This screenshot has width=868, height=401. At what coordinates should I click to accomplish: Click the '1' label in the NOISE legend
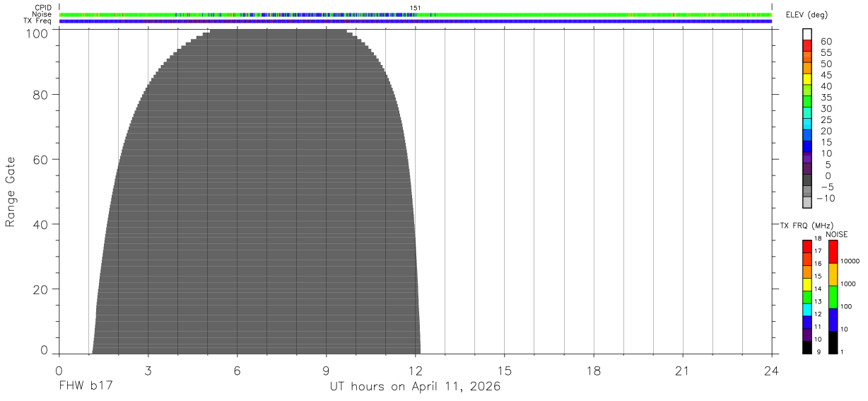(842, 351)
